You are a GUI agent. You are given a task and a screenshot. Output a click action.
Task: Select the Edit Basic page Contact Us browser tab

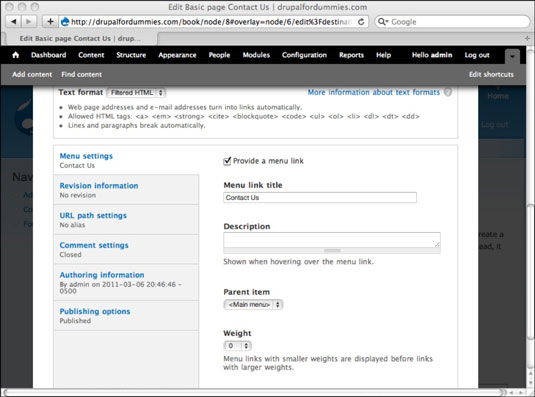(x=80, y=38)
